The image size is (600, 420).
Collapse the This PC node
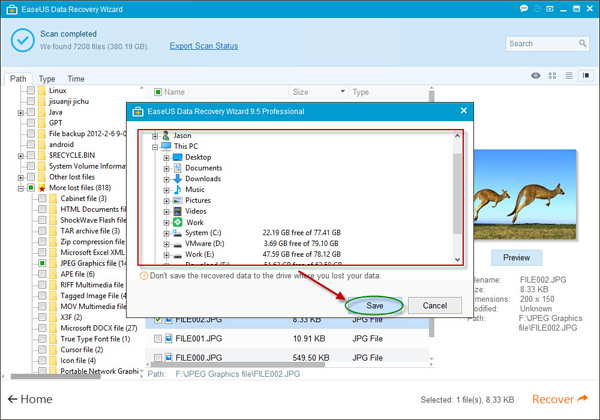(x=155, y=147)
